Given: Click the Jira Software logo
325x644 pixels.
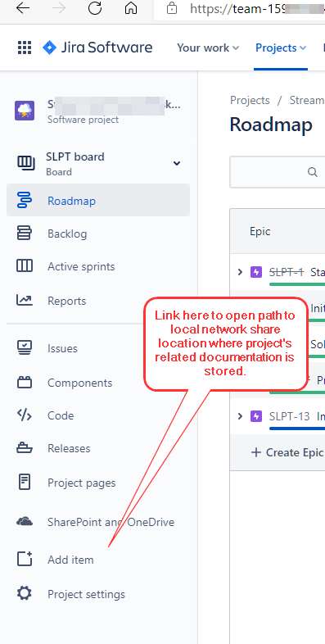Looking at the screenshot, I should (97, 48).
